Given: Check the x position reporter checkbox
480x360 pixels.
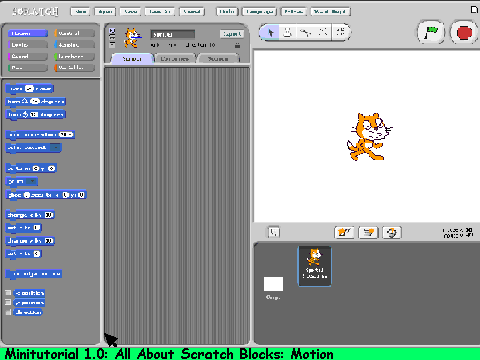Looking at the screenshot, I should pyautogui.click(x=8, y=293).
